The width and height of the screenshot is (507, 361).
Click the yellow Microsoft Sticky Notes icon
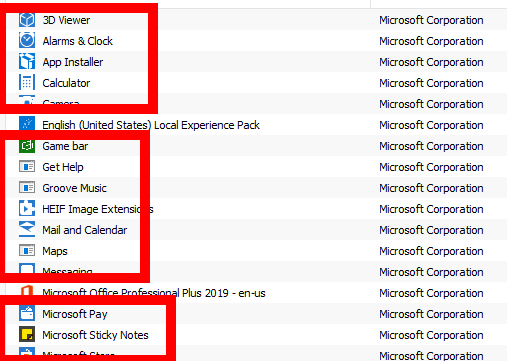click(27, 335)
